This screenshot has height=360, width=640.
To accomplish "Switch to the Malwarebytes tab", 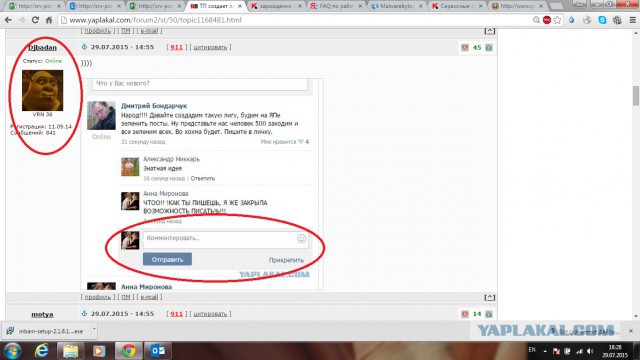I will click(396, 6).
